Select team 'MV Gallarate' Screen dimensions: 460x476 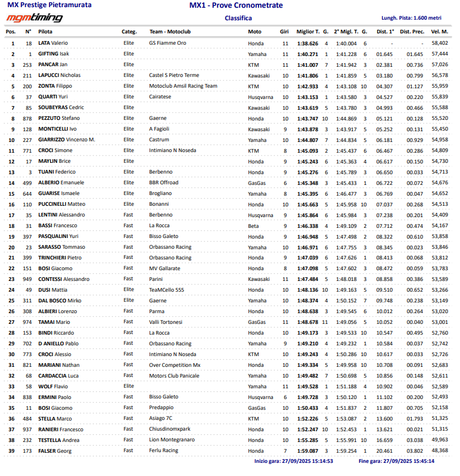pos(164,268)
